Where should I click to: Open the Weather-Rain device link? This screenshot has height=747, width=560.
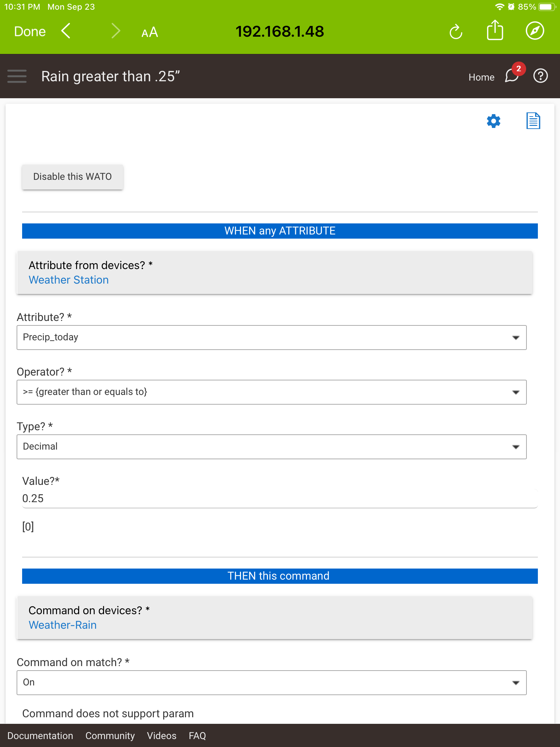click(x=63, y=625)
